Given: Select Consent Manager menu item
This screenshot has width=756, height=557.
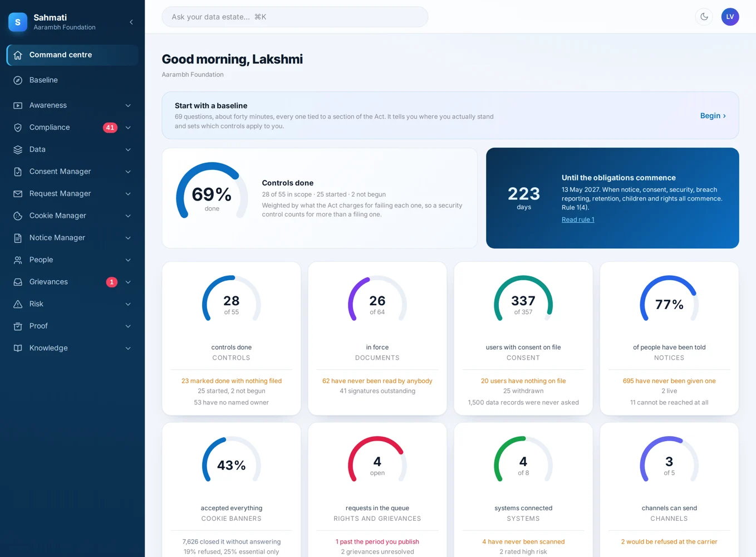Looking at the screenshot, I should (x=72, y=172).
